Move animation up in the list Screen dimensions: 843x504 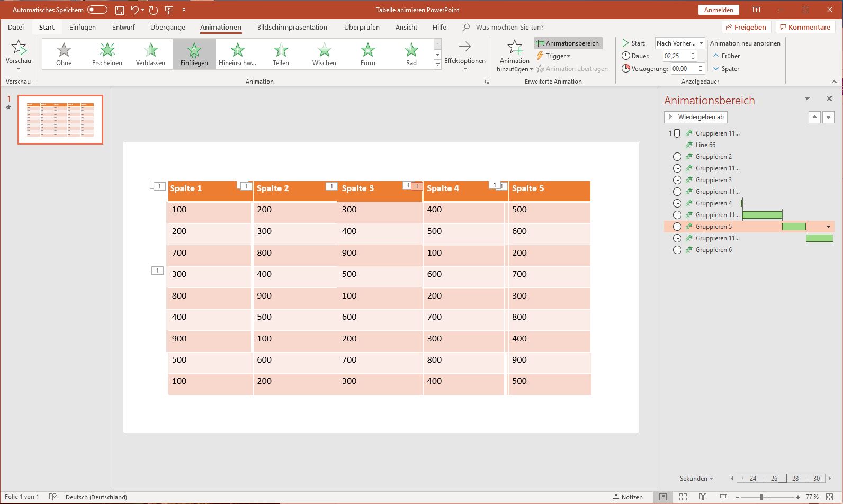(x=814, y=117)
